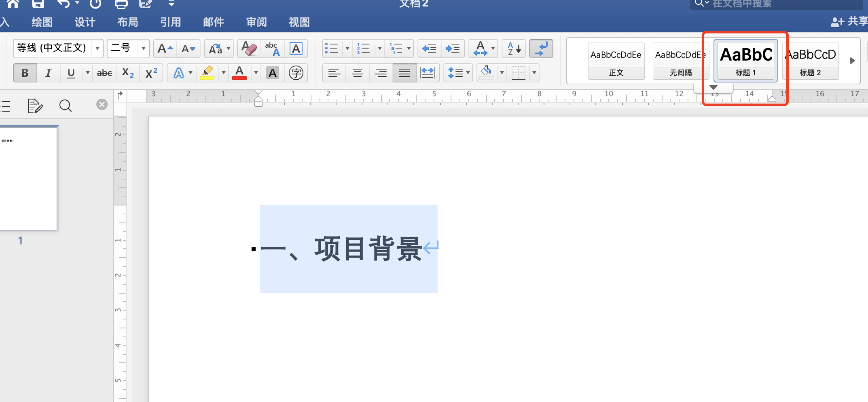This screenshot has height=402, width=868.
Task: Open review notes icon in sidebar
Action: [x=35, y=106]
